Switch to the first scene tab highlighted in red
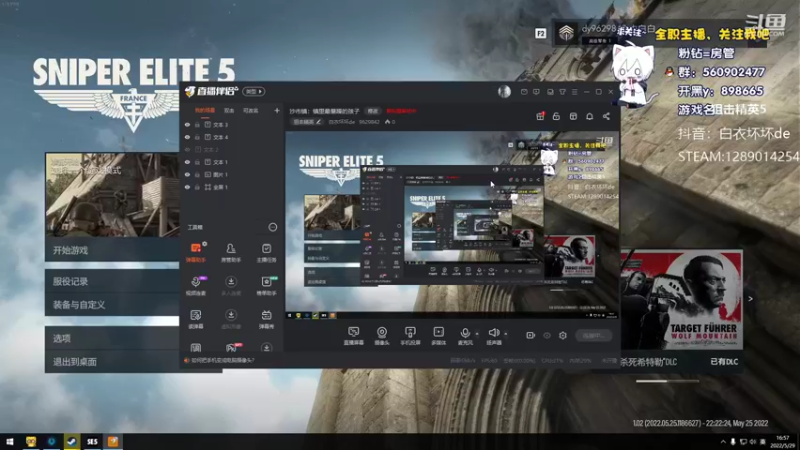 [x=205, y=110]
